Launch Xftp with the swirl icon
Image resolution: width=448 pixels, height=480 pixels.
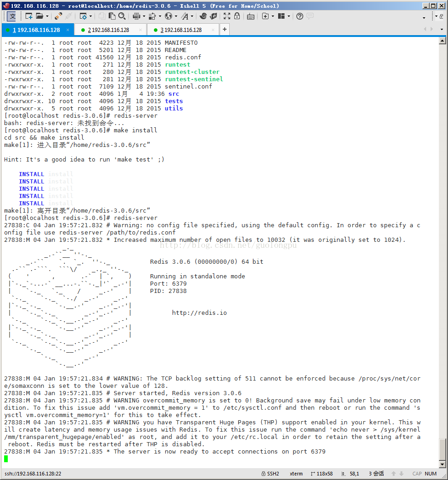[203, 16]
